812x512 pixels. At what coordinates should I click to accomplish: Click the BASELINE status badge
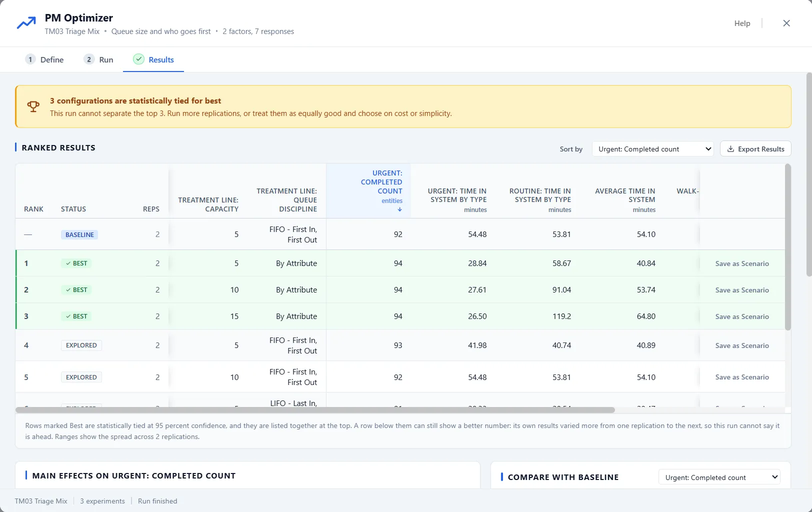(x=79, y=234)
